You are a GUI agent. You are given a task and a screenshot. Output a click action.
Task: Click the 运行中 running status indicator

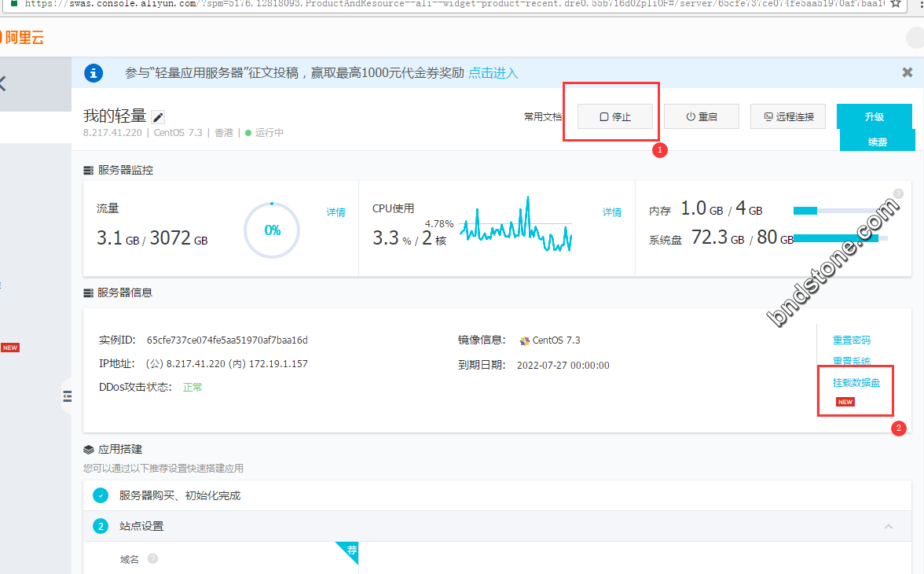[x=265, y=133]
